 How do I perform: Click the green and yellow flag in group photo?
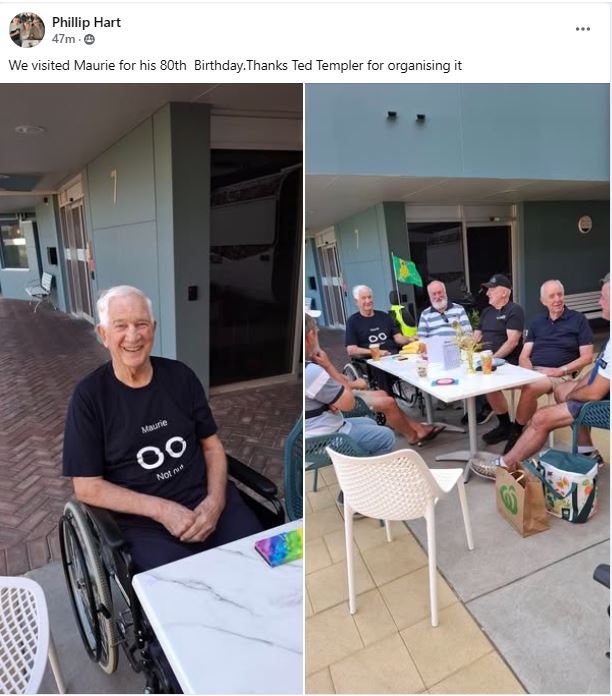[407, 270]
